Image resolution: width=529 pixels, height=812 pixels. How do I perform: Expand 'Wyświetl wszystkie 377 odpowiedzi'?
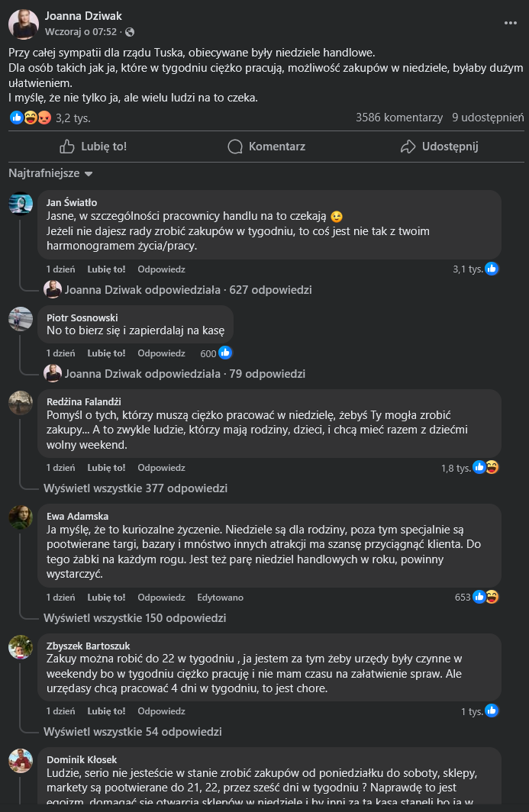[135, 488]
